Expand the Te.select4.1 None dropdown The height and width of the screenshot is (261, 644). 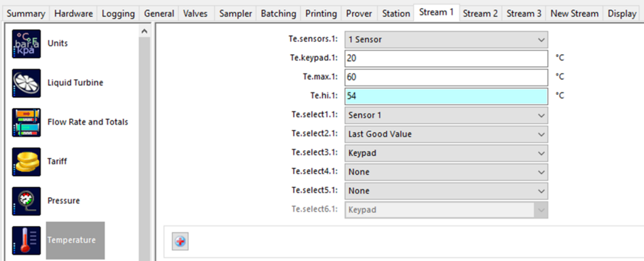tap(446, 172)
